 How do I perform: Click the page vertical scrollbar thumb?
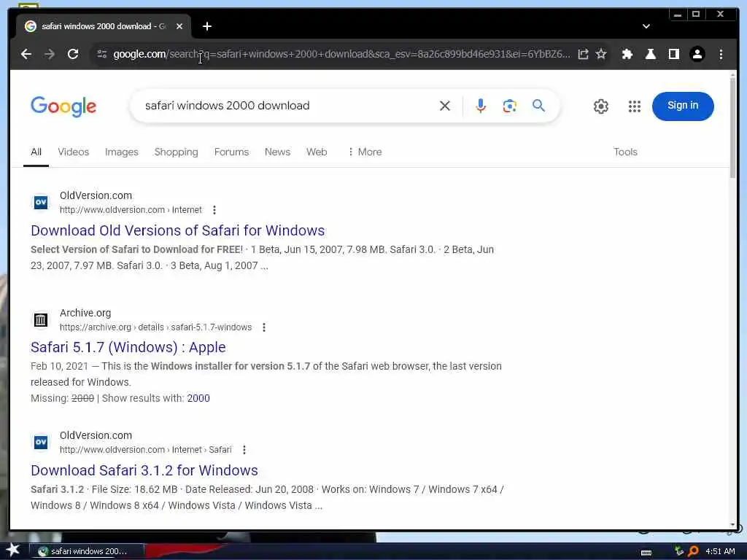point(732,126)
